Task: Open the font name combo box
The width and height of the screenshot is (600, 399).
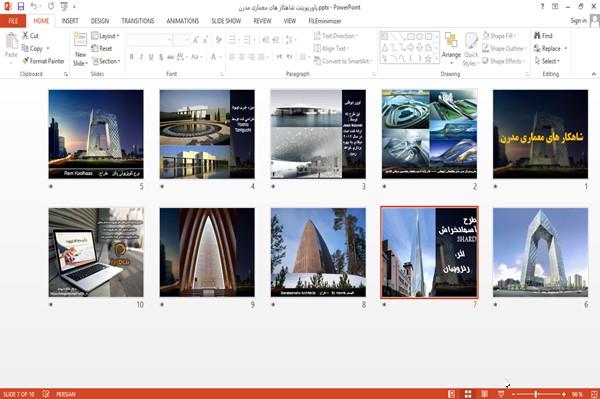Action: click(150, 40)
